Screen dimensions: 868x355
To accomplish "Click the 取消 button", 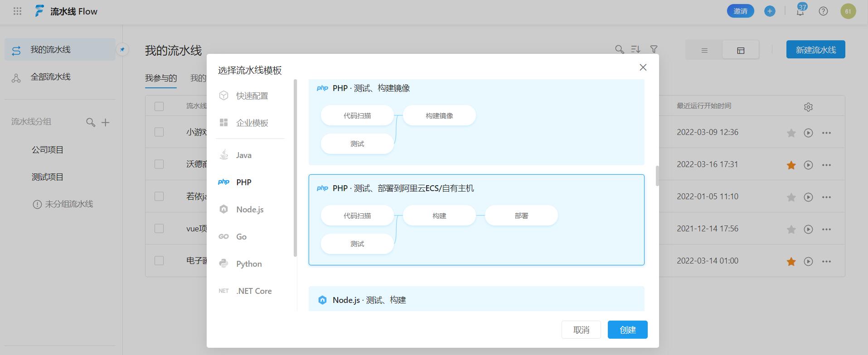I will (x=582, y=330).
